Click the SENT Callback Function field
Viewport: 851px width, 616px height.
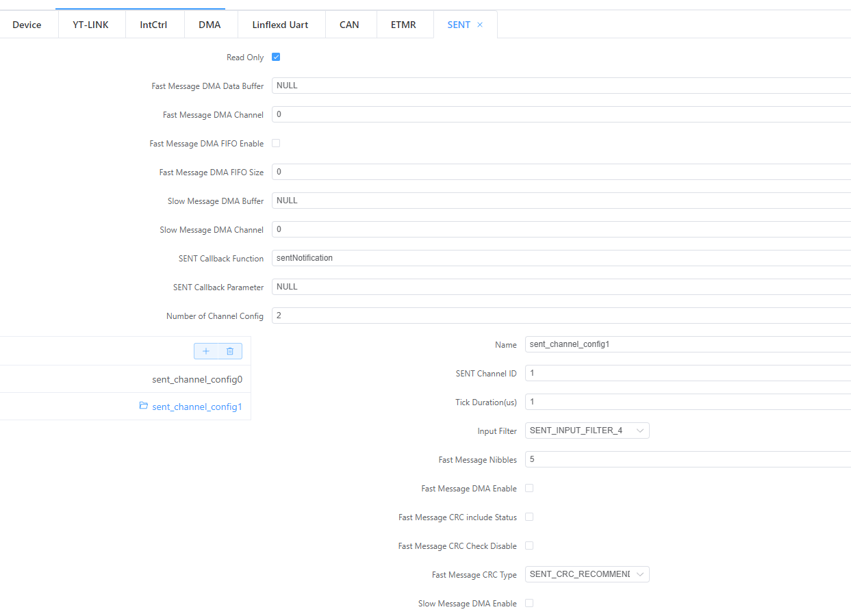point(560,258)
